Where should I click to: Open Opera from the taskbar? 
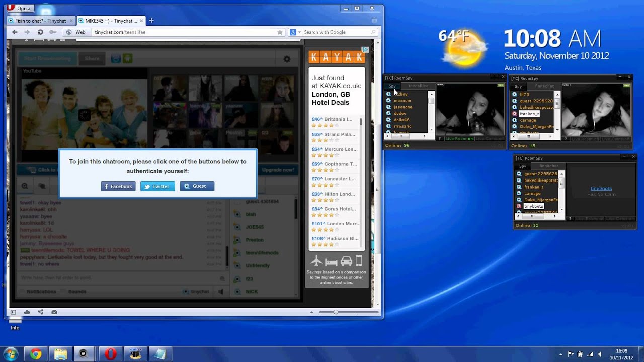[110, 354]
